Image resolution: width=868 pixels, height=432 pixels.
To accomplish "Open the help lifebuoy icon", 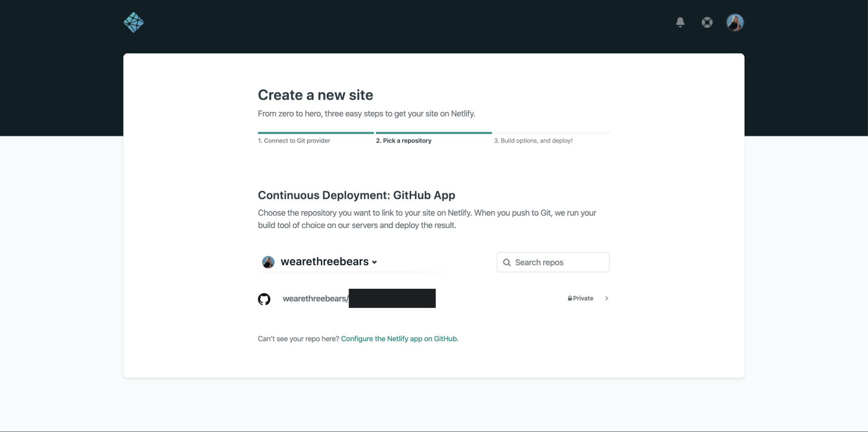I will [x=707, y=22].
